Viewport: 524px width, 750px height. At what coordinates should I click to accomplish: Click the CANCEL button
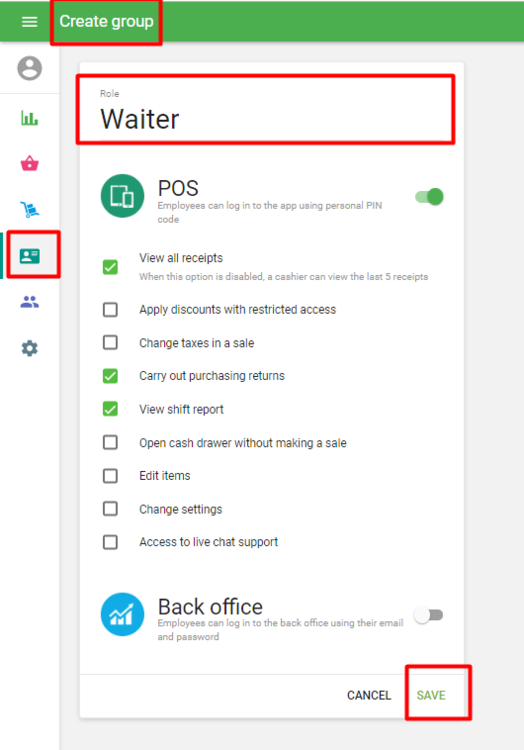[x=369, y=695]
